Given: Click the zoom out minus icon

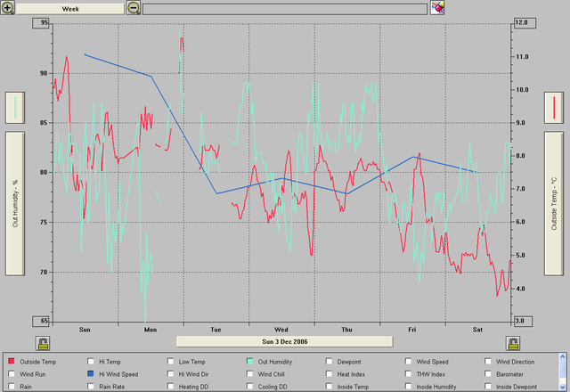Looking at the screenshot, I should (134, 7).
